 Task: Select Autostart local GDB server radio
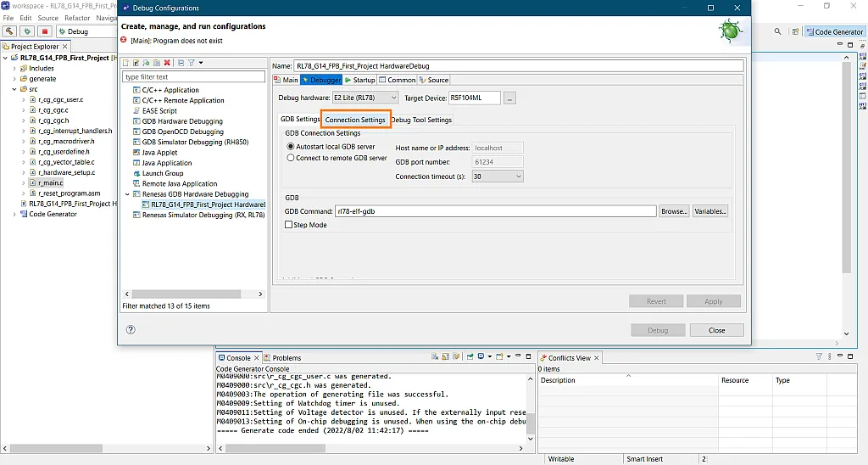(291, 147)
